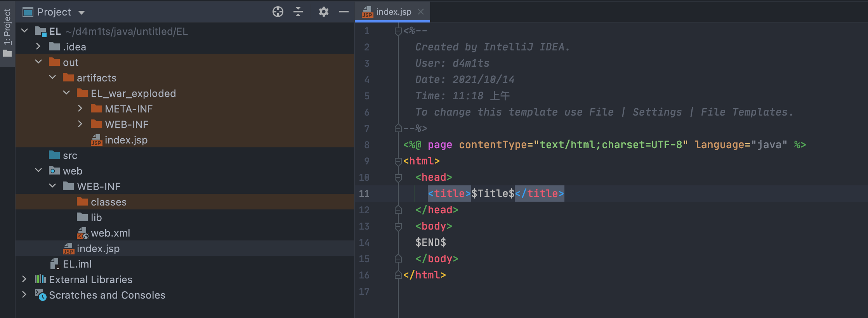Click the JSP icon on the editor tab
The width and height of the screenshot is (868, 318).
coord(367,12)
